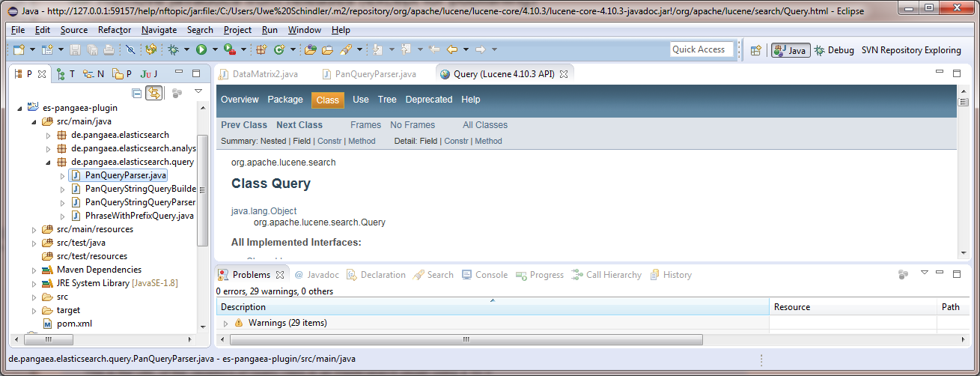This screenshot has width=980, height=376.
Task: Collapse the src/main/java source folder
Action: point(34,121)
